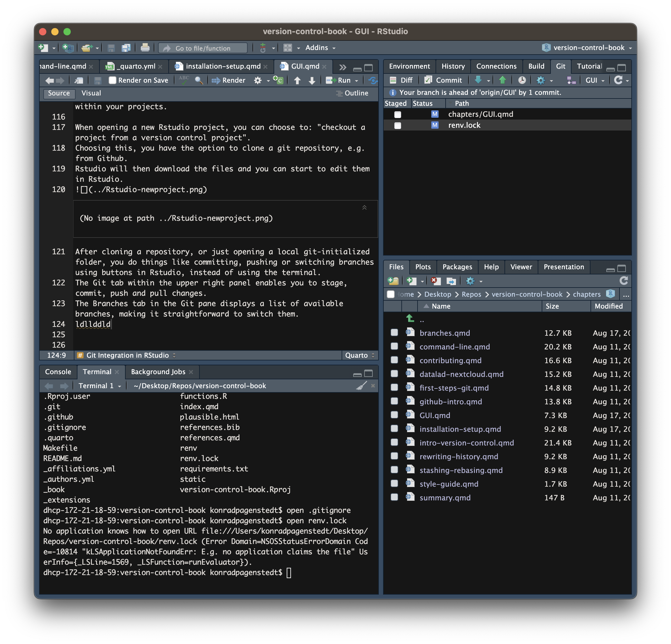
Task: Open Git history clock icon
Action: point(522,80)
